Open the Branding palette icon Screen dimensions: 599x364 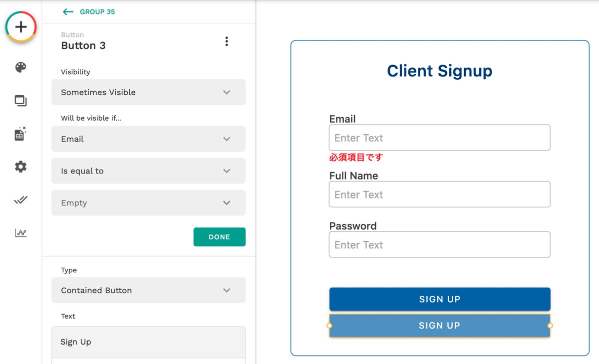click(x=20, y=67)
